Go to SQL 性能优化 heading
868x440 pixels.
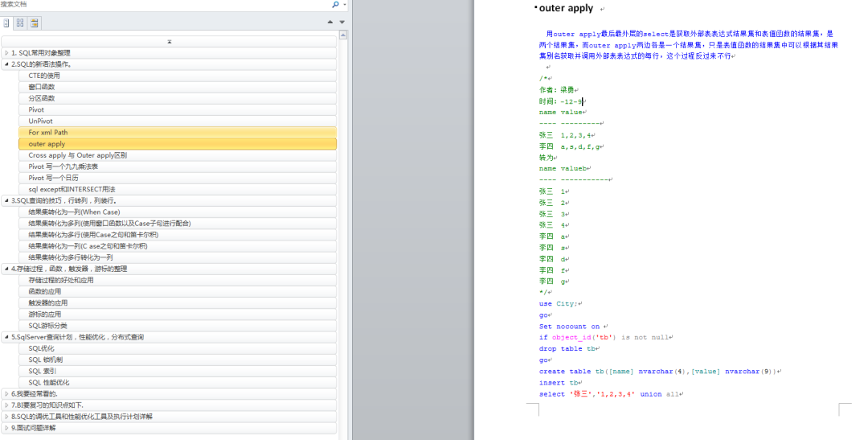tap(177, 382)
